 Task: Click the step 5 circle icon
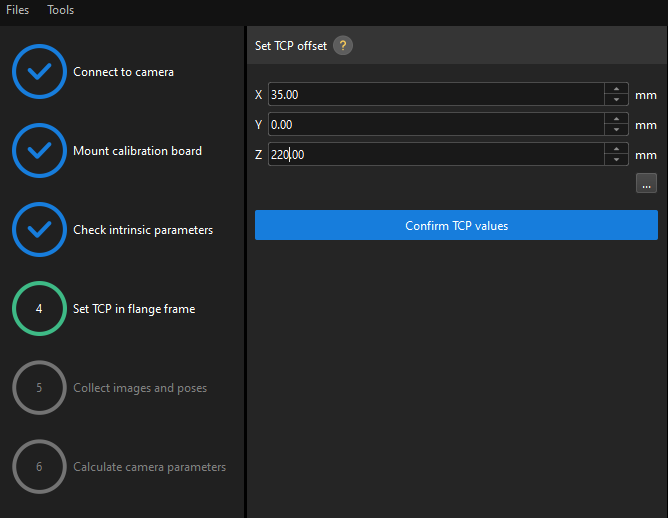(x=39, y=388)
